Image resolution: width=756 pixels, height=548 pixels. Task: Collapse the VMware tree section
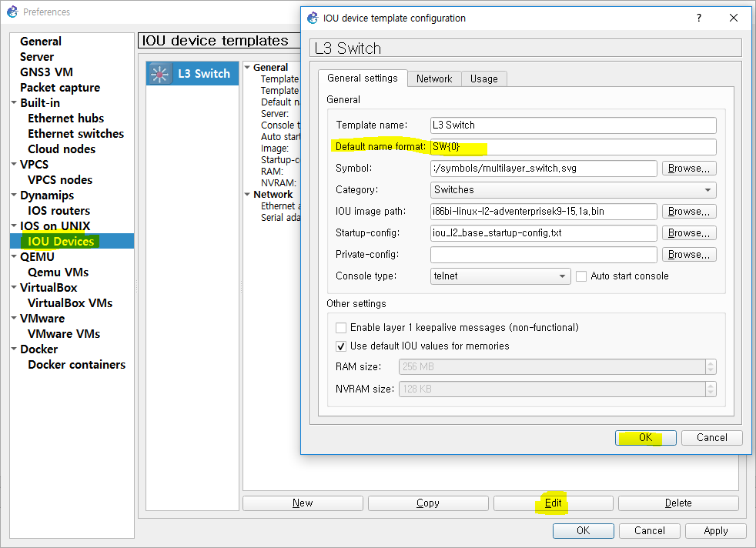pyautogui.click(x=14, y=319)
